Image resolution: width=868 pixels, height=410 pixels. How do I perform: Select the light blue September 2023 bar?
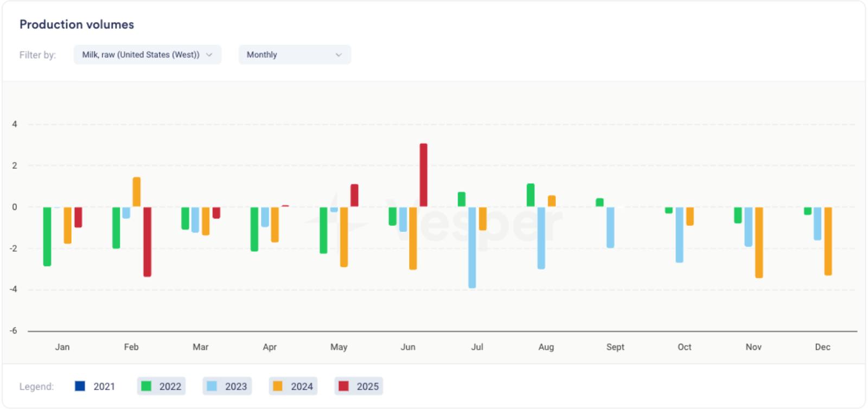point(610,227)
